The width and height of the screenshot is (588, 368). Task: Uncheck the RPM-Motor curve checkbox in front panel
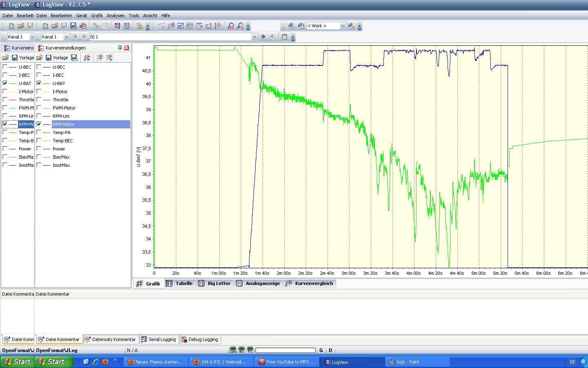(x=39, y=124)
